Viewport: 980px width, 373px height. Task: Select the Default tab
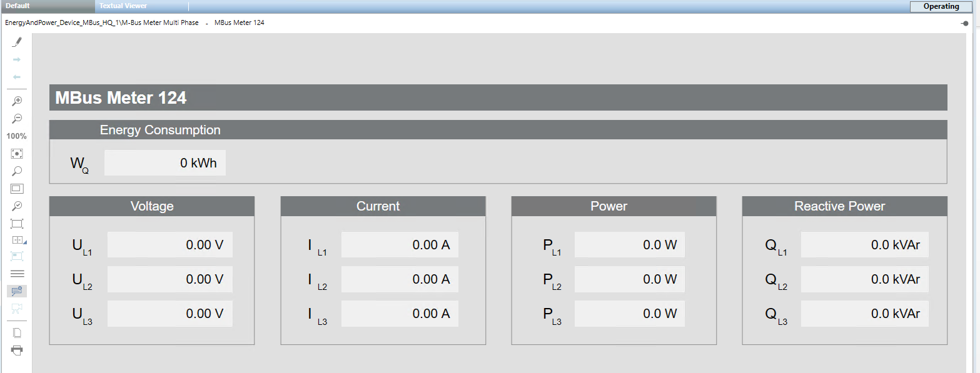[18, 6]
